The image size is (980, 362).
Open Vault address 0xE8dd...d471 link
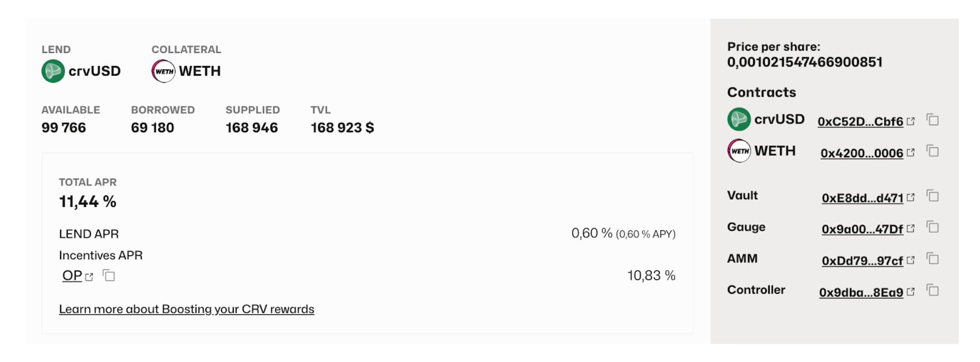(x=862, y=198)
